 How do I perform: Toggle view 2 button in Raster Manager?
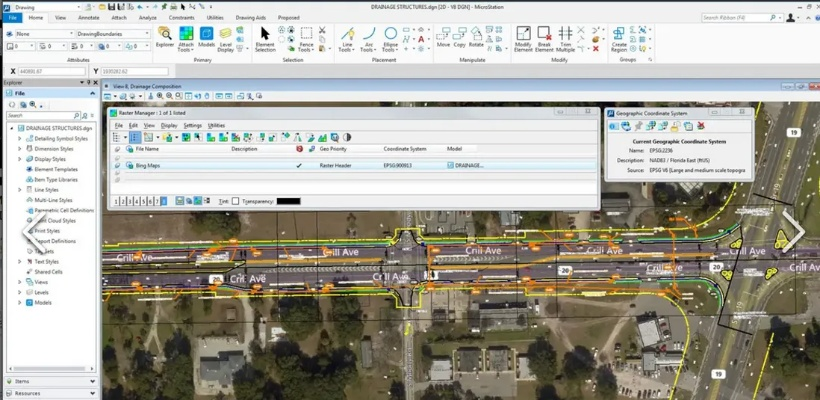(123, 201)
